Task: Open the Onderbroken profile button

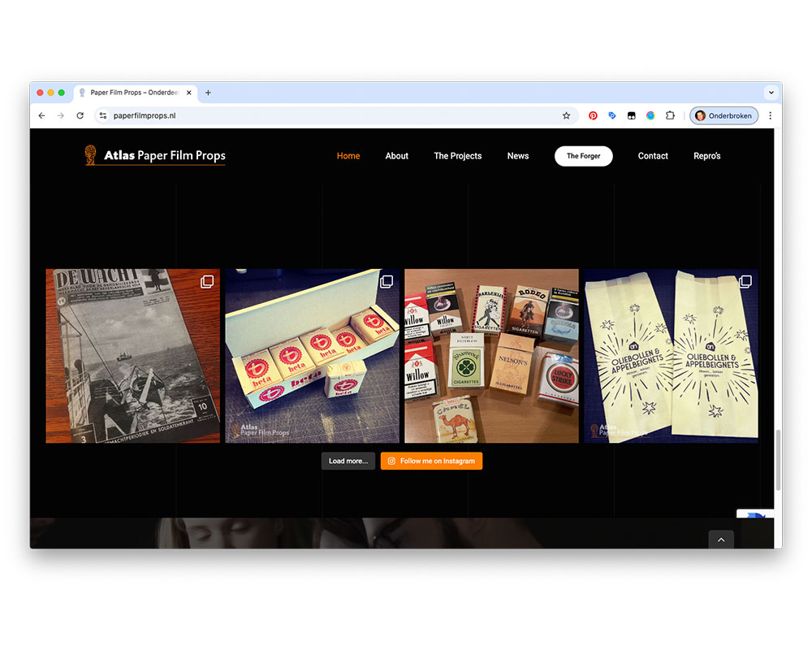Action: tap(723, 115)
